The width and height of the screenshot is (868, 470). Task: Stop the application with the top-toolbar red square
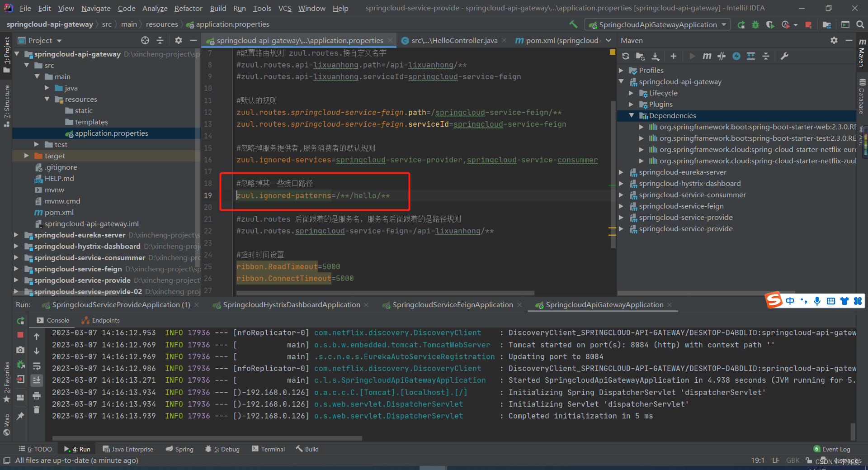tap(808, 25)
